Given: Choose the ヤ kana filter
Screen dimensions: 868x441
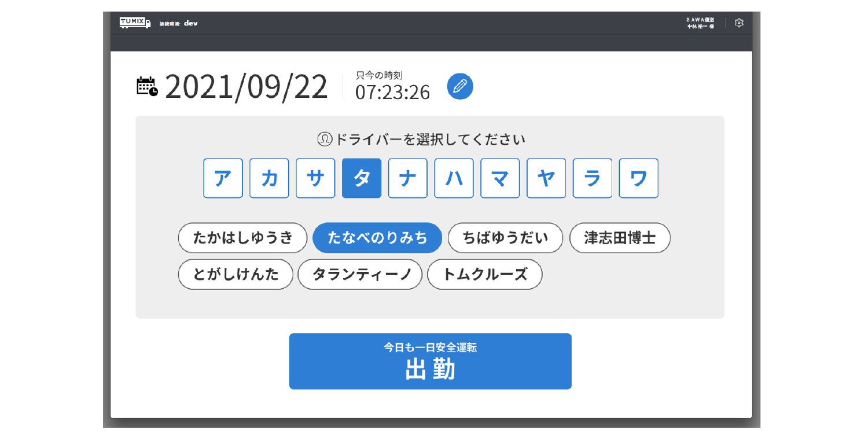Looking at the screenshot, I should [546, 178].
